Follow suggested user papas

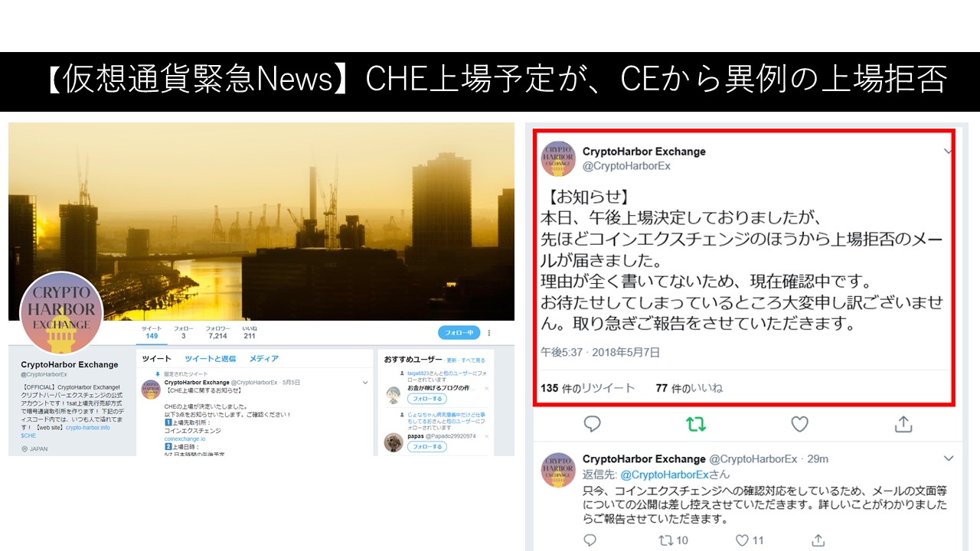[426, 446]
